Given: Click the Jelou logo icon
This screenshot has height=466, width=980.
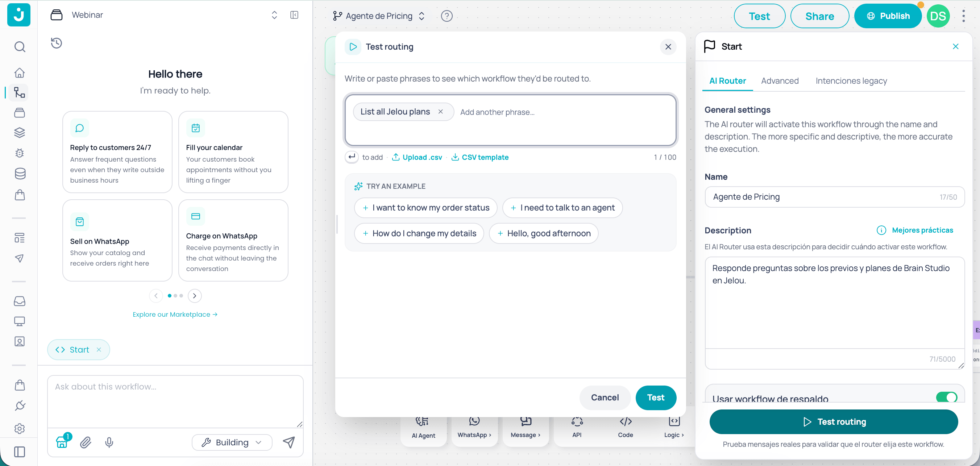Looking at the screenshot, I should [x=18, y=15].
